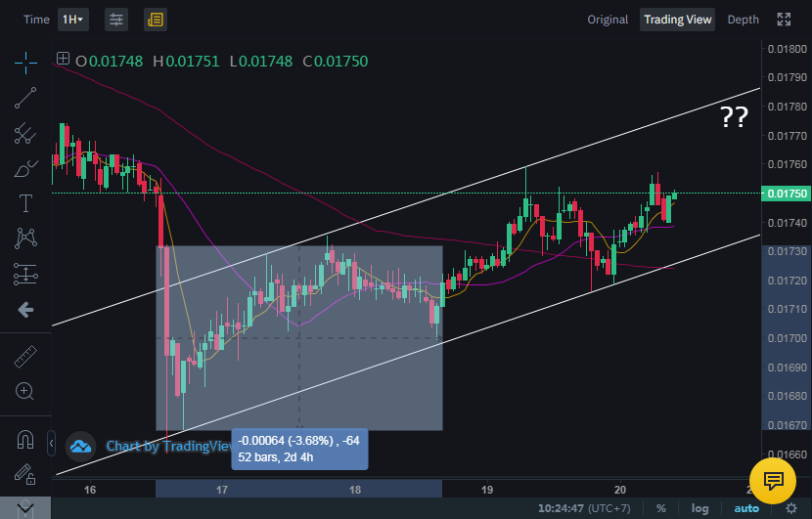Open chart settings gear icon

tap(790, 508)
